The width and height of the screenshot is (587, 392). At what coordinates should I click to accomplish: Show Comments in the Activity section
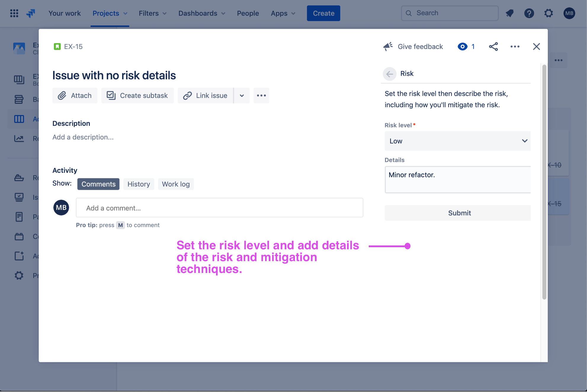tap(98, 184)
